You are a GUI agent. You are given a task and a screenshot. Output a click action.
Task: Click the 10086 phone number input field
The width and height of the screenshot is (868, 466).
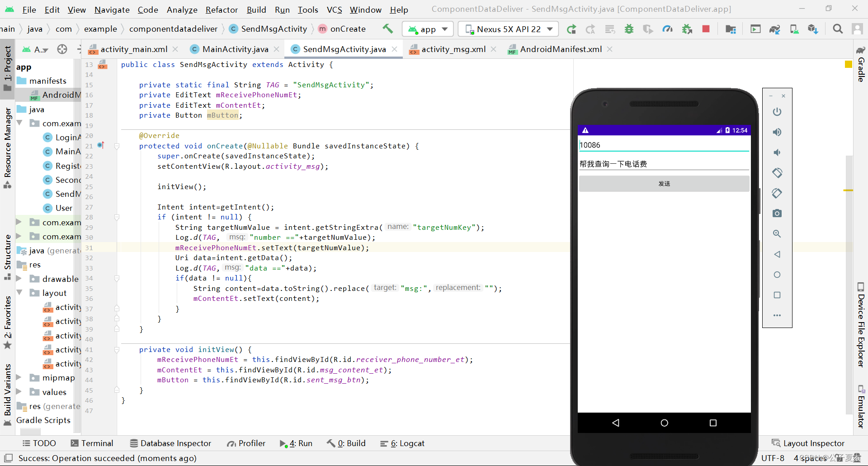click(664, 145)
